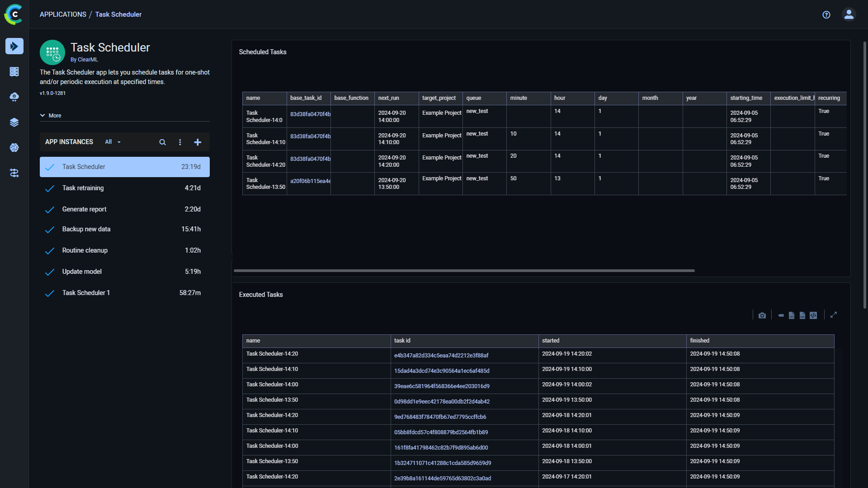Image resolution: width=868 pixels, height=488 pixels.
Task: Click the add new instance plus button
Action: tap(198, 142)
